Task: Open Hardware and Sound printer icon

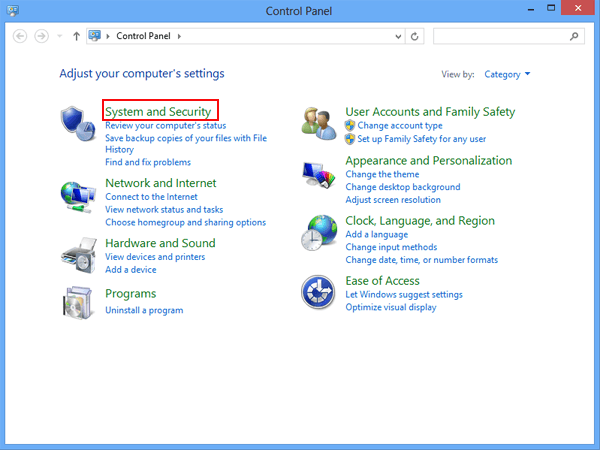Action: click(78, 255)
